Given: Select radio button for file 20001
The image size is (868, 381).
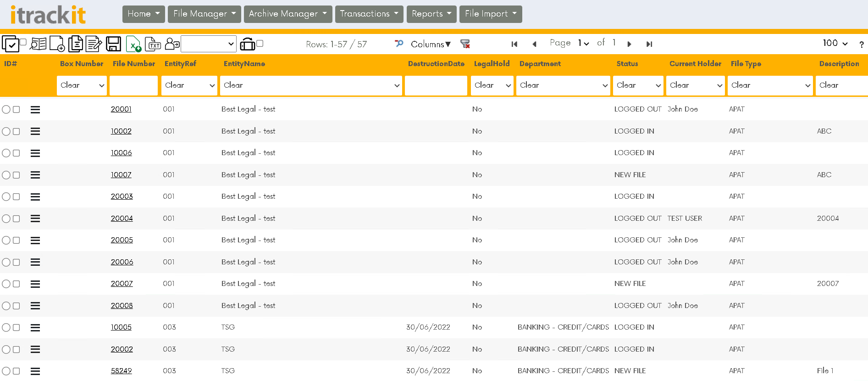Looking at the screenshot, I should (x=6, y=110).
